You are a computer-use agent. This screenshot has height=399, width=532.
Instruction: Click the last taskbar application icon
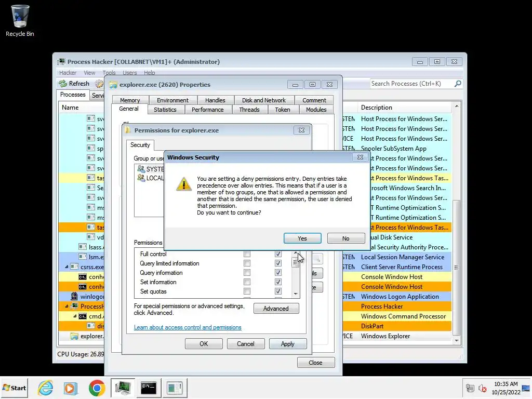tap(175, 388)
